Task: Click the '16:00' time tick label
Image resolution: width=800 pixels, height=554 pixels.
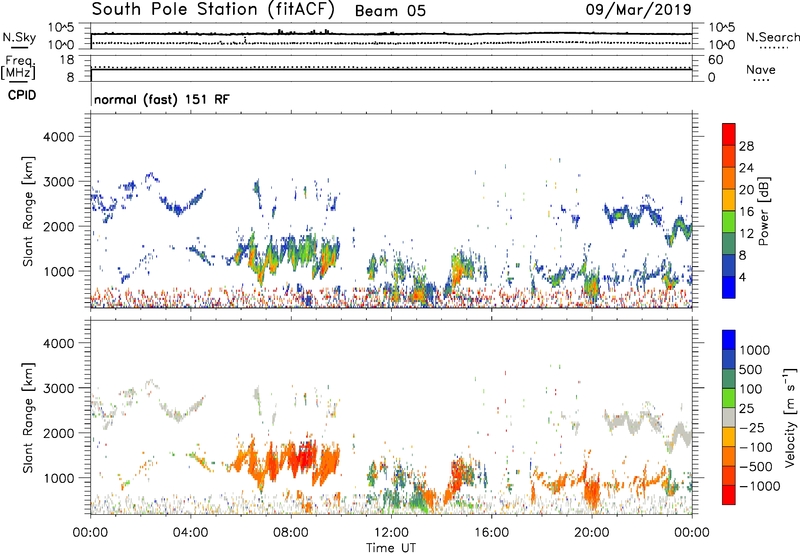Action: click(x=491, y=533)
